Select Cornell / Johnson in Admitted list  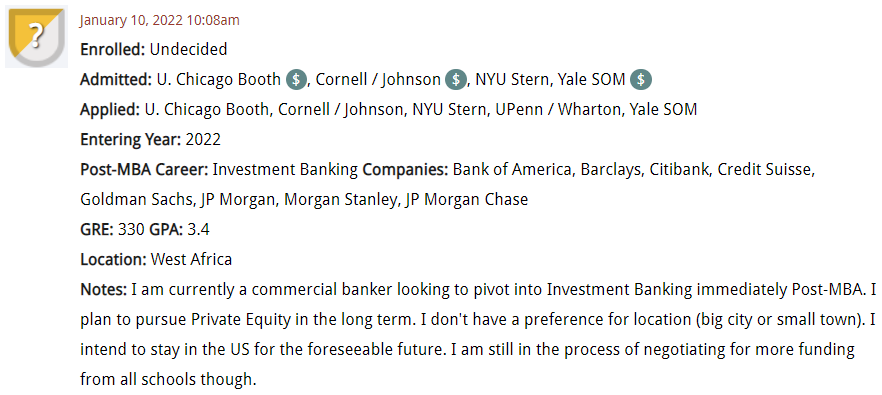(x=378, y=80)
